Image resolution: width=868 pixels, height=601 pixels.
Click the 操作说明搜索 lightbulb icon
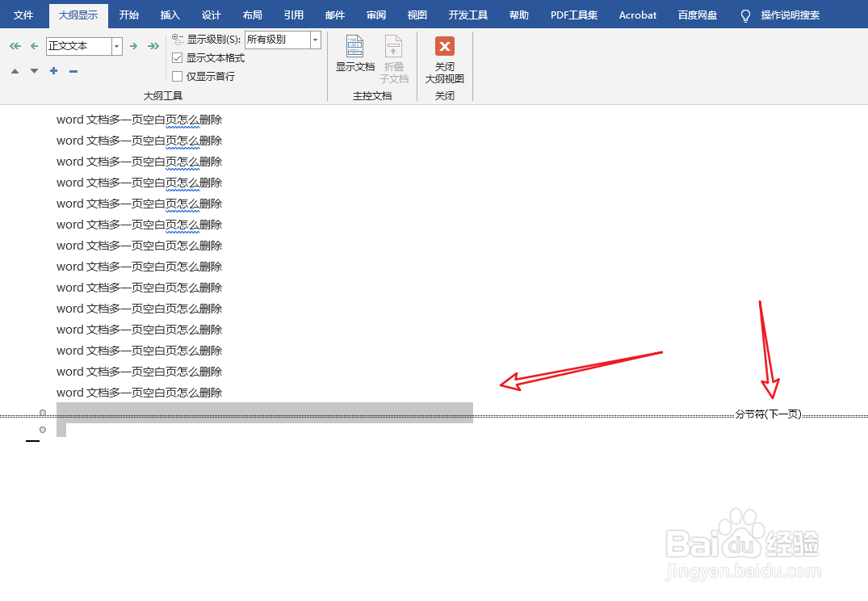[x=745, y=15]
